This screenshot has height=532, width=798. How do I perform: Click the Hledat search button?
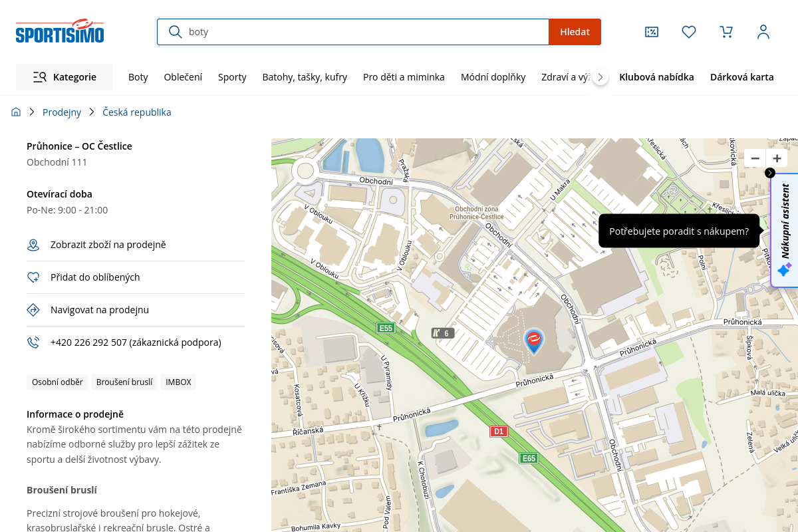tap(575, 32)
